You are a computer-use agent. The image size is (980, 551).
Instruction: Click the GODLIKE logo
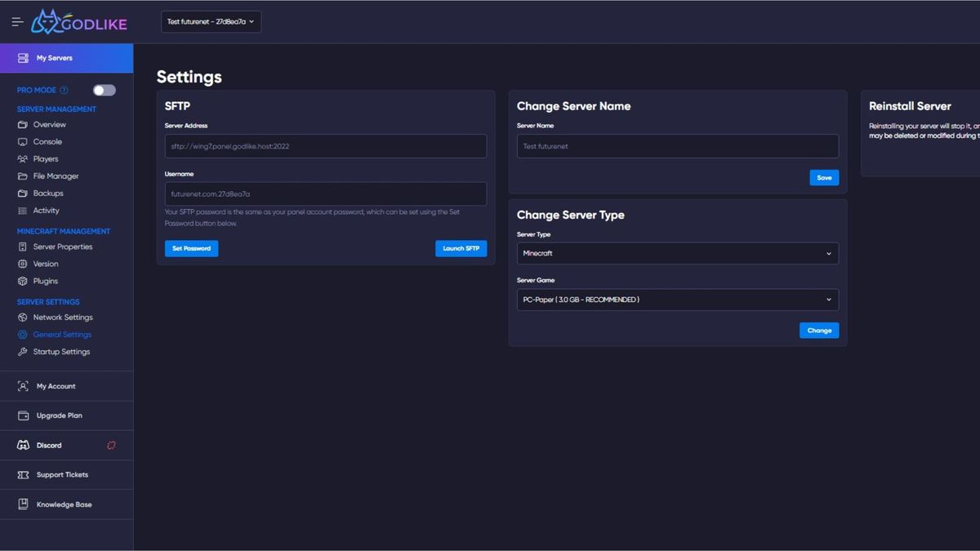[79, 21]
